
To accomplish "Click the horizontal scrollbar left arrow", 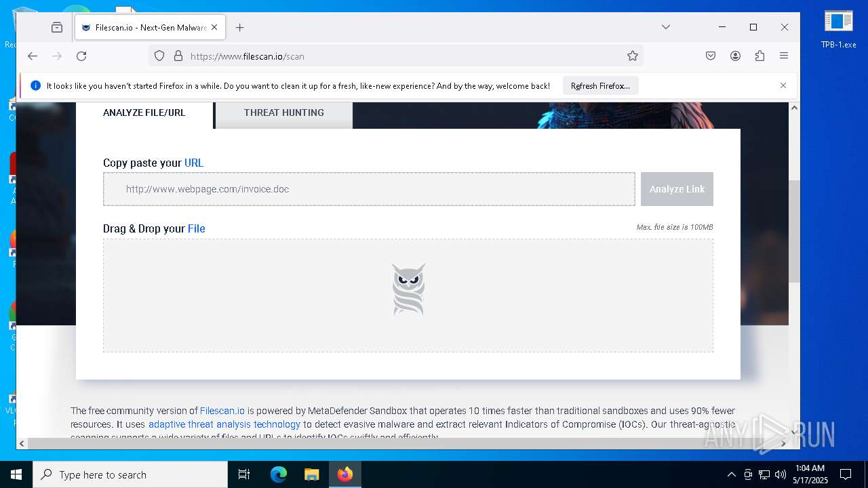I will tap(22, 443).
